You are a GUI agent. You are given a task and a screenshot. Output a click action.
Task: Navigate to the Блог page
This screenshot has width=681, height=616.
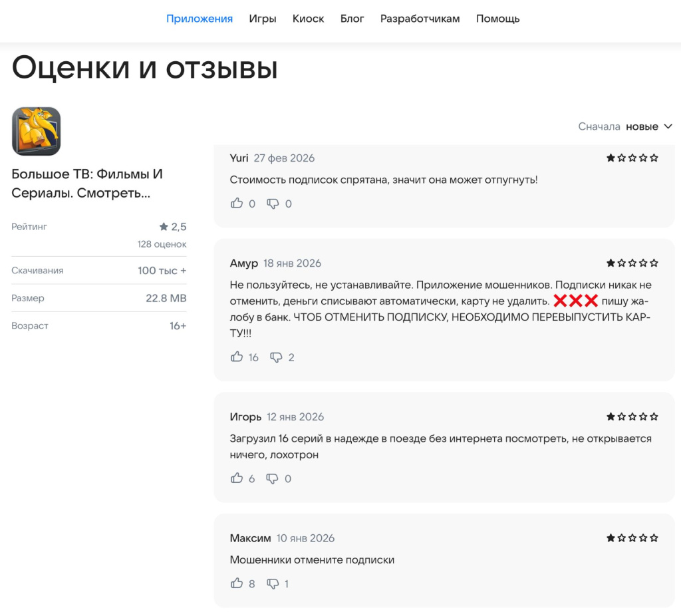pyautogui.click(x=352, y=19)
